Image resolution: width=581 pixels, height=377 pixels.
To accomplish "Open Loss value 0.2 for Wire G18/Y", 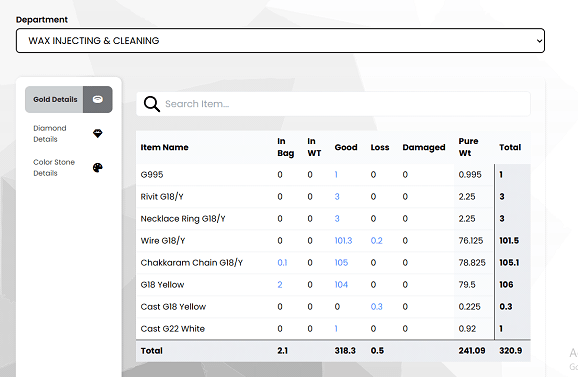I will click(x=376, y=241).
